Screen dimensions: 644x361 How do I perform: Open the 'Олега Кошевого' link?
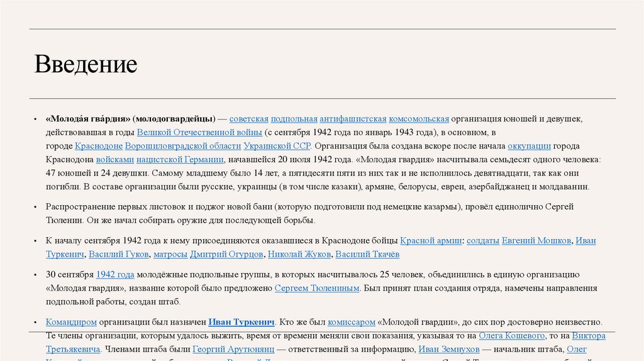point(512,336)
